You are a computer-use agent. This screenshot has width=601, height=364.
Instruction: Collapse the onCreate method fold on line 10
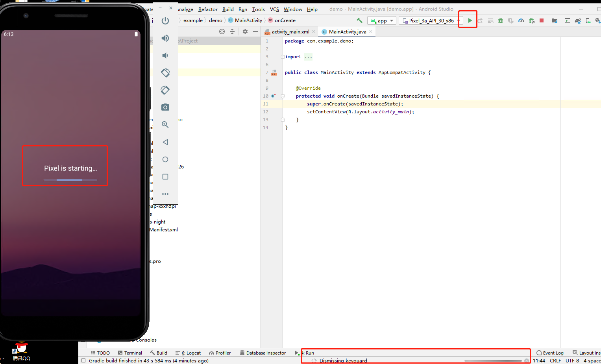[x=283, y=96]
